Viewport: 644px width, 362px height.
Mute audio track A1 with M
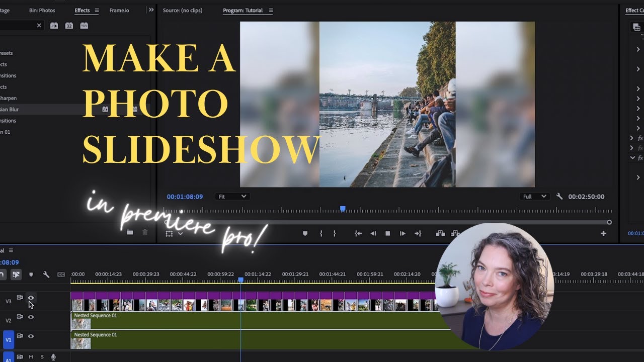tap(31, 357)
